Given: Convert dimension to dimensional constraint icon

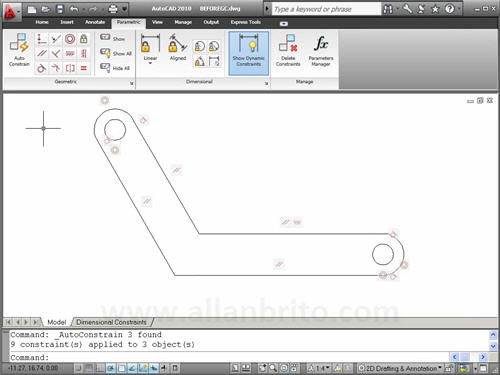Looking at the screenshot, I should click(x=214, y=61).
